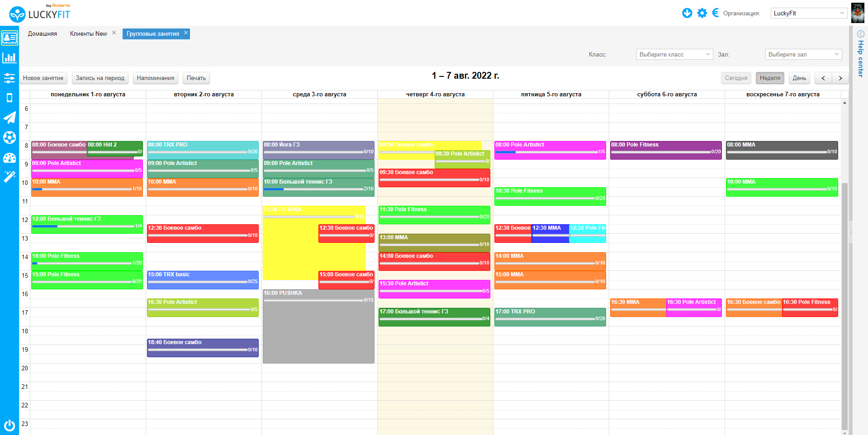Click the Новое занятие button
Screen dimensions: 868x435
[43, 78]
